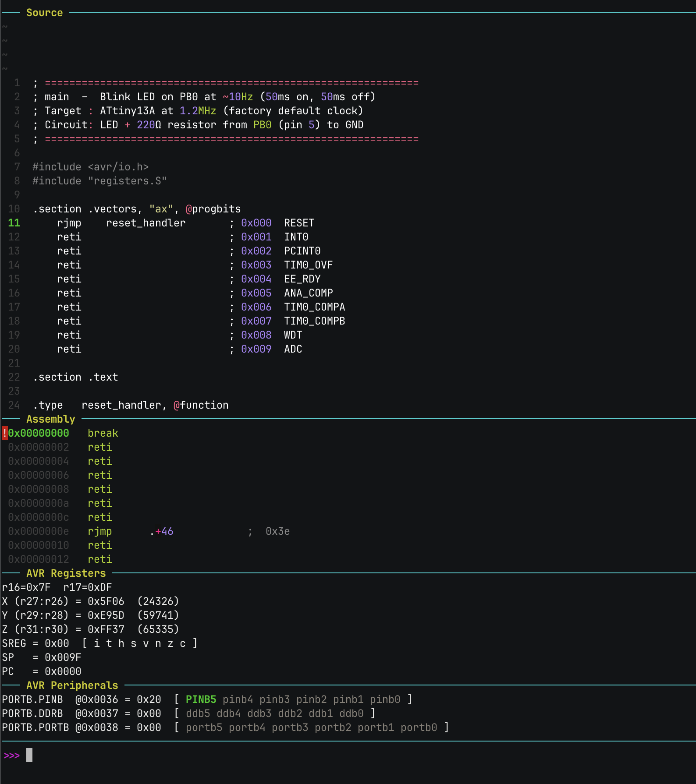Click the red breakpoint marker at 0x00000000
The image size is (696, 784).
click(x=4, y=433)
